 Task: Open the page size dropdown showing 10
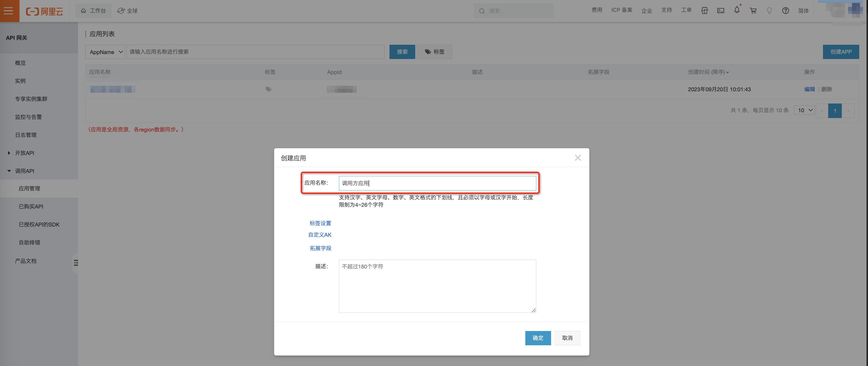(804, 110)
